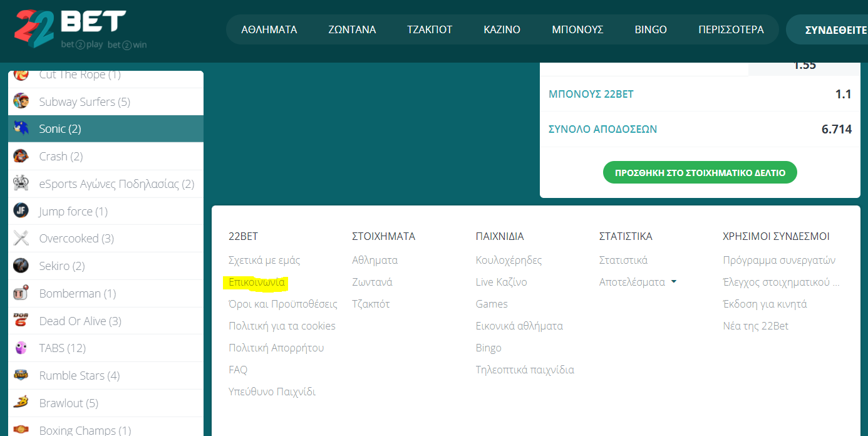Click the ΣΥΝΔΕΘΕΙΤΕ login button

[x=827, y=29]
